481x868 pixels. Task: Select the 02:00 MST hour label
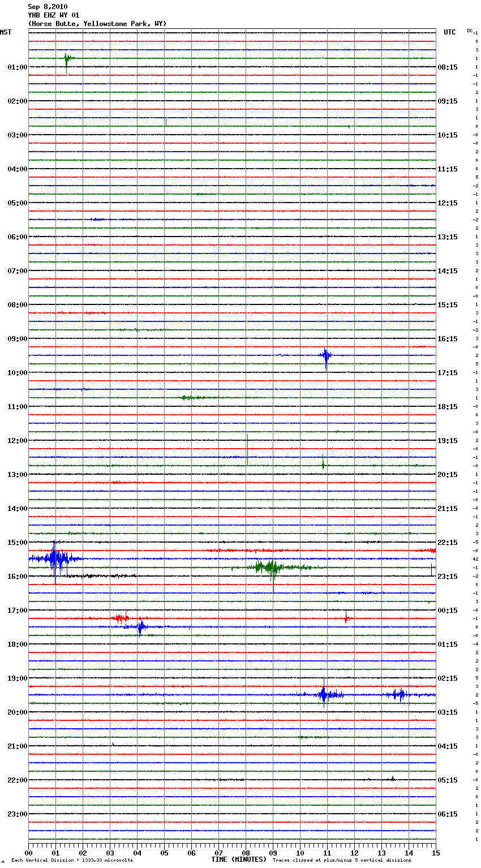pyautogui.click(x=18, y=101)
